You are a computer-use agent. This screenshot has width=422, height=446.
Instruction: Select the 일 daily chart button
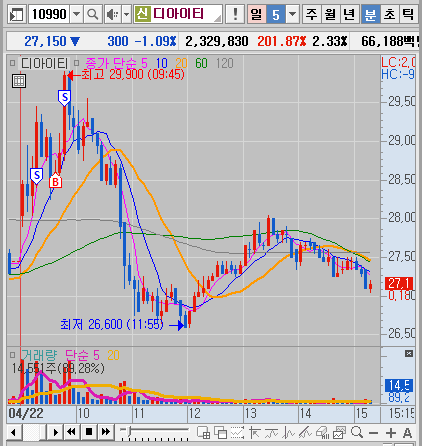(256, 14)
